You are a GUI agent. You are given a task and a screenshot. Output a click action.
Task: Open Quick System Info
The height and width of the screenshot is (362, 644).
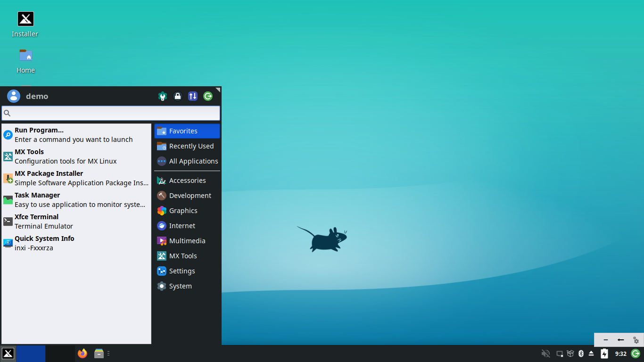coord(76,243)
